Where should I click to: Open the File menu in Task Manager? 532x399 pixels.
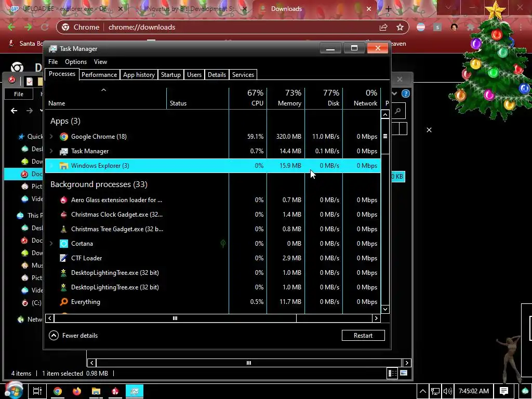tap(53, 62)
